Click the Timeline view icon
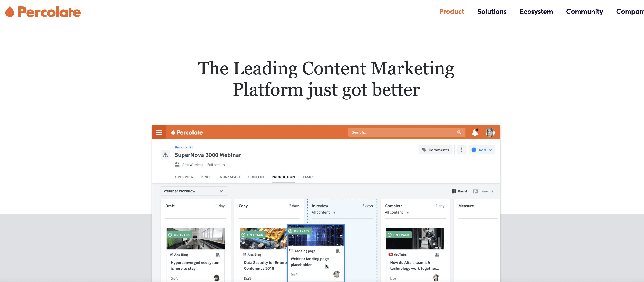This screenshot has width=644, height=282. (x=475, y=191)
